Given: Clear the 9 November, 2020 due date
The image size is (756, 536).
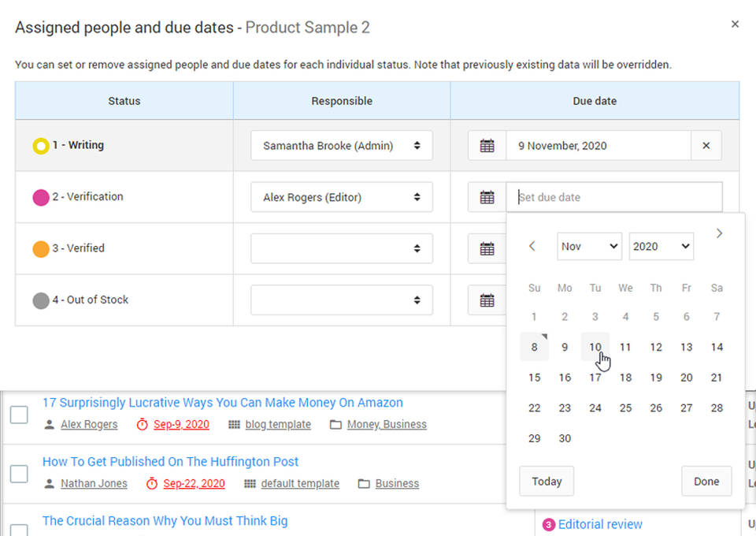Looking at the screenshot, I should point(706,146).
